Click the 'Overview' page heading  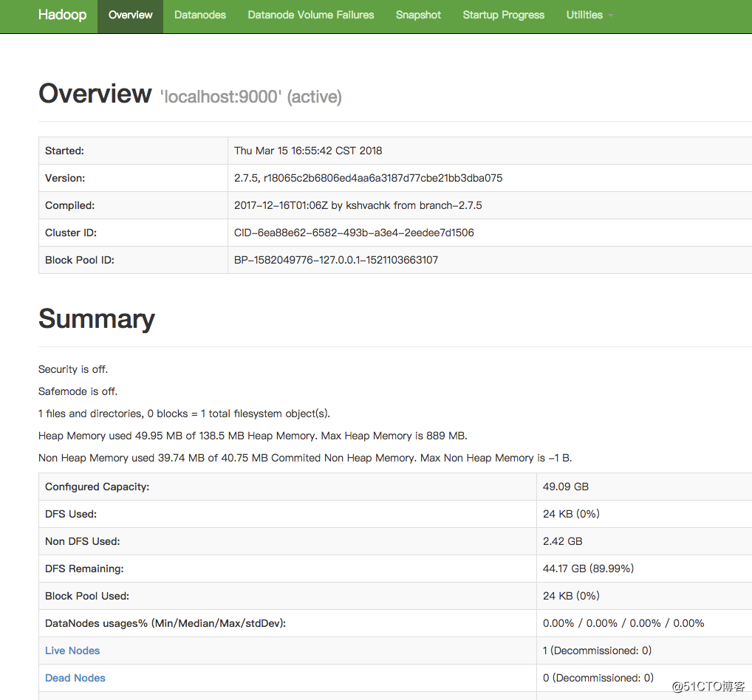tap(95, 94)
